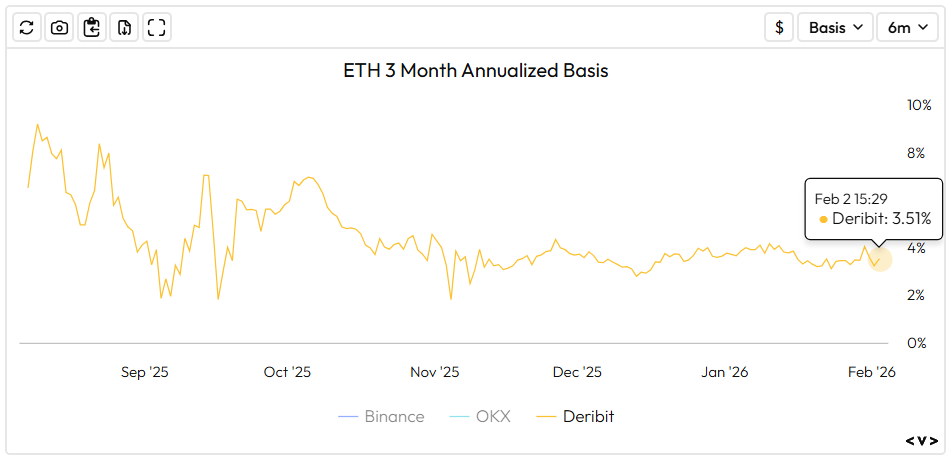The width and height of the screenshot is (952, 460).
Task: Click the Sep '25 axis label
Action: 145,372
